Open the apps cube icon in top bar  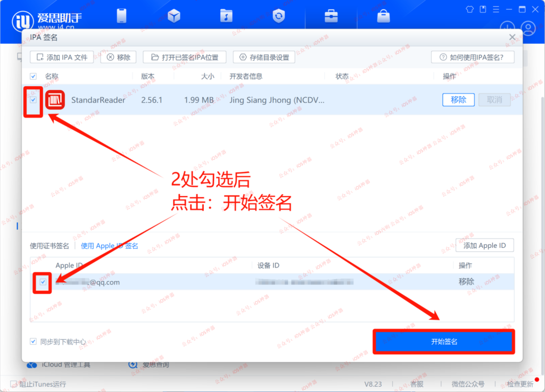click(174, 15)
